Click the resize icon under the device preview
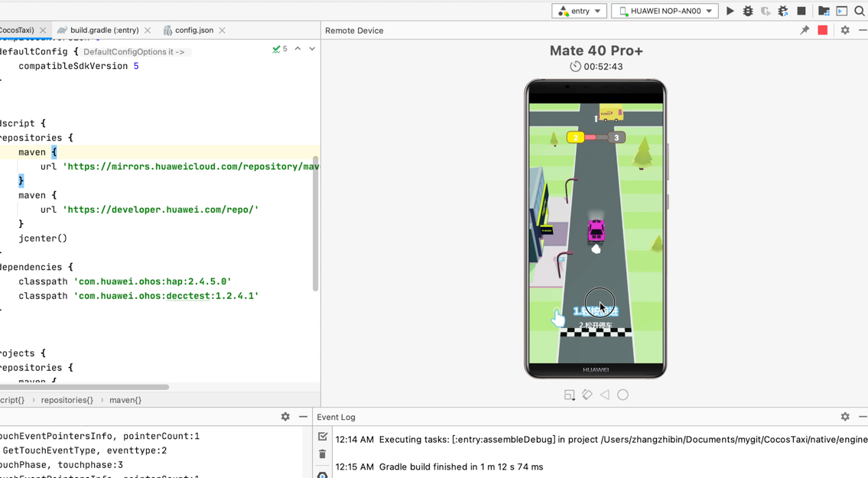The width and height of the screenshot is (868, 478). point(569,395)
